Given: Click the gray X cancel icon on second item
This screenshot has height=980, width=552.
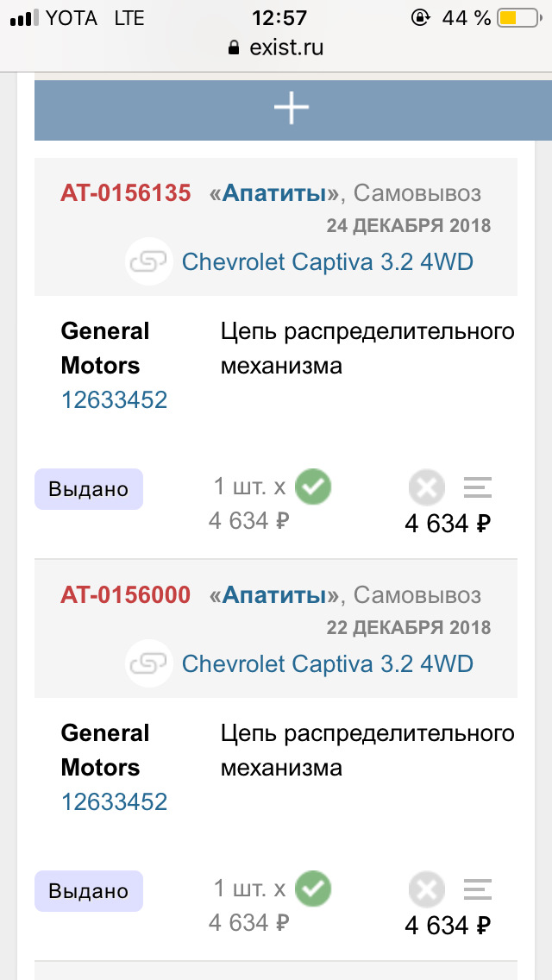Looking at the screenshot, I should pyautogui.click(x=426, y=889).
